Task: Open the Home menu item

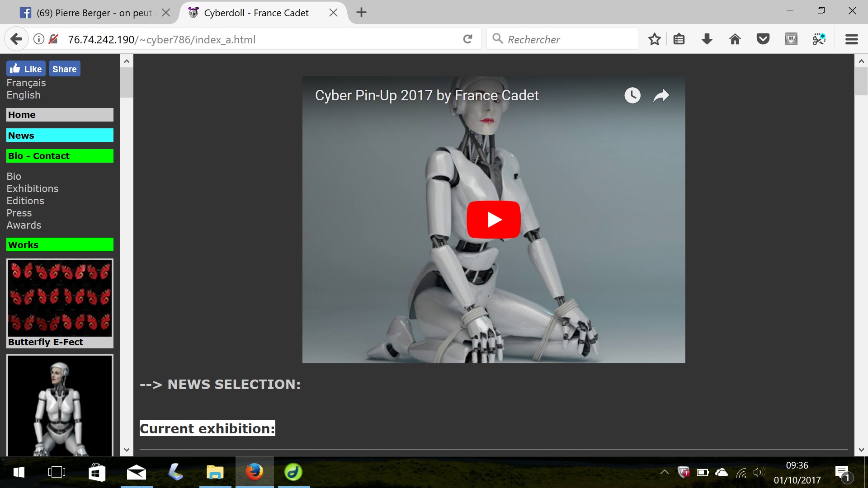Action: pos(60,115)
